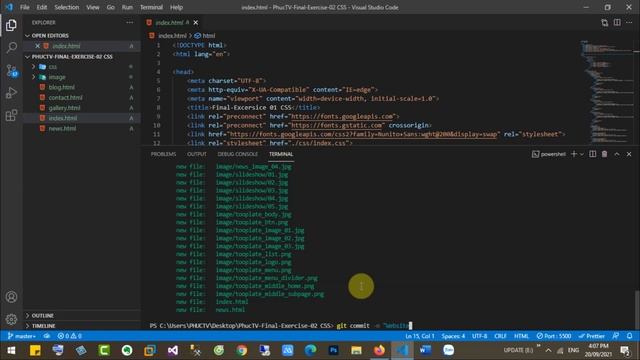Select the powershell terminal label
The width and height of the screenshot is (640, 360).
(x=549, y=154)
